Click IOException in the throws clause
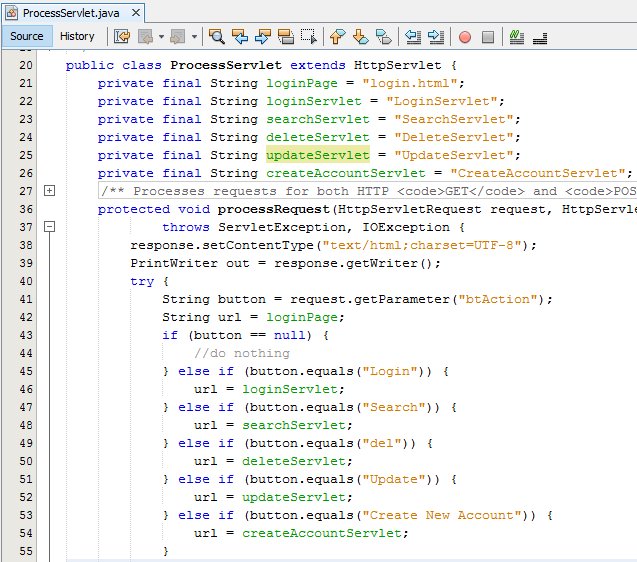Image resolution: width=637 pixels, height=562 pixels. pos(406,227)
